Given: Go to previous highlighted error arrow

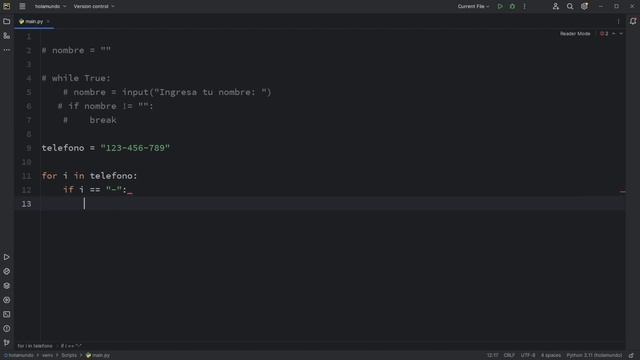Looking at the screenshot, I should click(x=613, y=33).
